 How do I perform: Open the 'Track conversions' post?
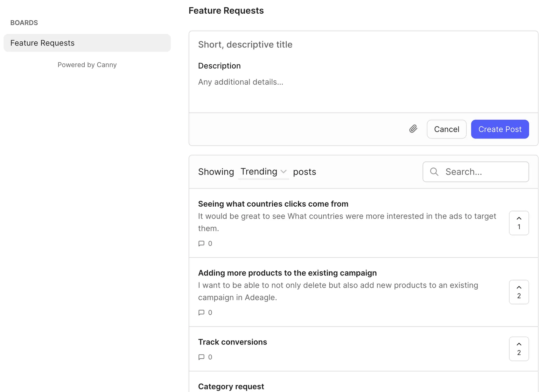[x=232, y=342]
